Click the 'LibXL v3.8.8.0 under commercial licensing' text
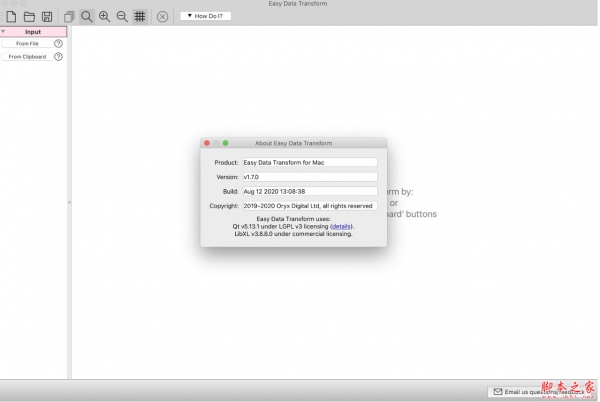This screenshot has height=402, width=600. (x=293, y=234)
